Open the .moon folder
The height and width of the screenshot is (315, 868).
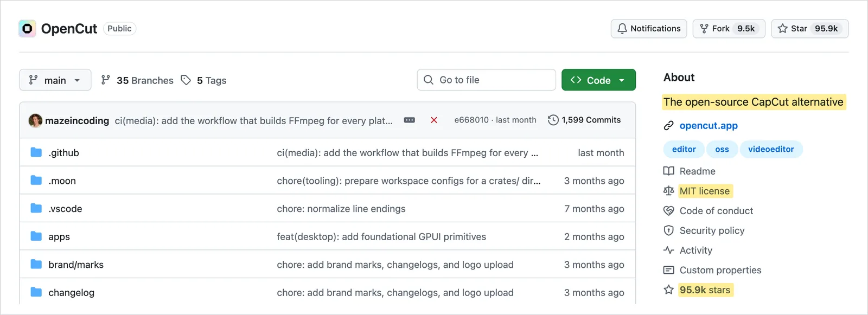tap(62, 181)
